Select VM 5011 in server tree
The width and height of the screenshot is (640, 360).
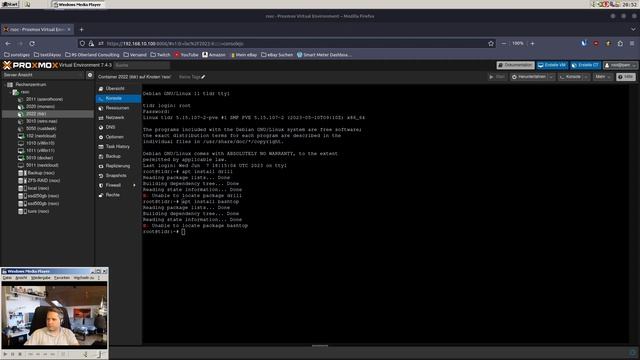pos(42,165)
